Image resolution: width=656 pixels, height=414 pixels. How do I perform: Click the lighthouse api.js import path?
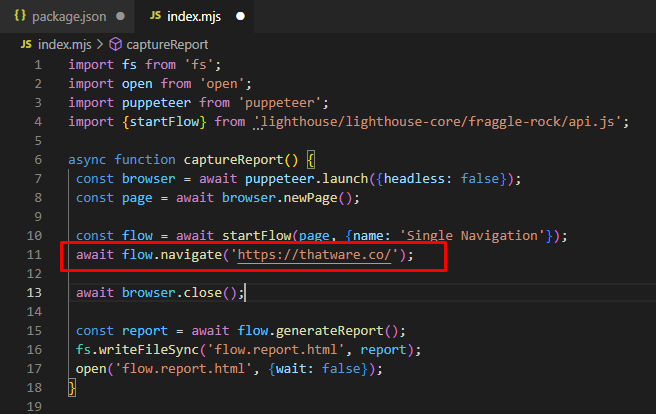pyautogui.click(x=438, y=122)
